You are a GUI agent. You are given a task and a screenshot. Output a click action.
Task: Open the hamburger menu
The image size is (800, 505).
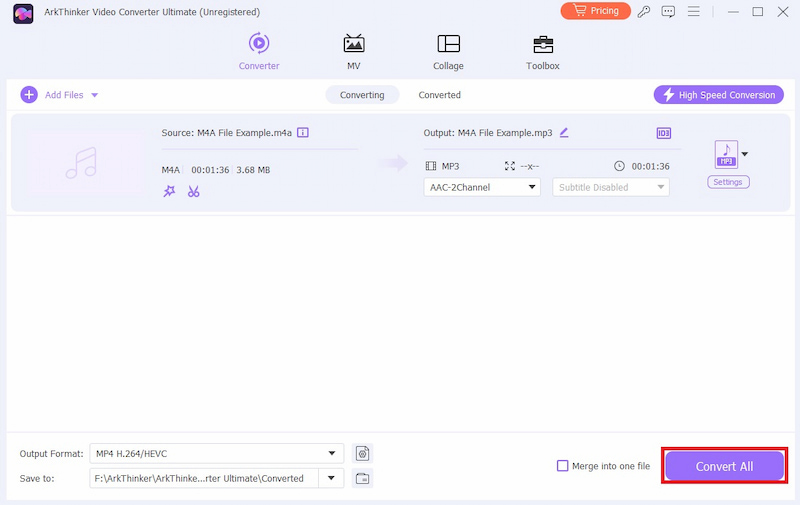tap(693, 11)
